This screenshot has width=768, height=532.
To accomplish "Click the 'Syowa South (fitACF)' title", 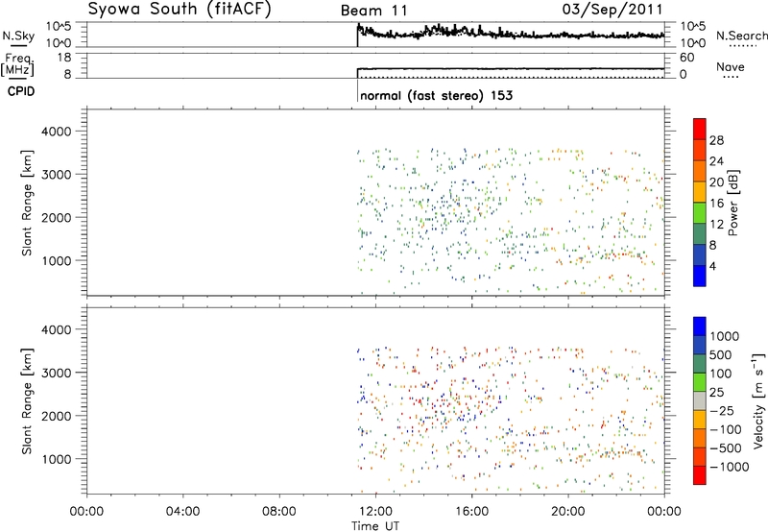I will (180, 10).
